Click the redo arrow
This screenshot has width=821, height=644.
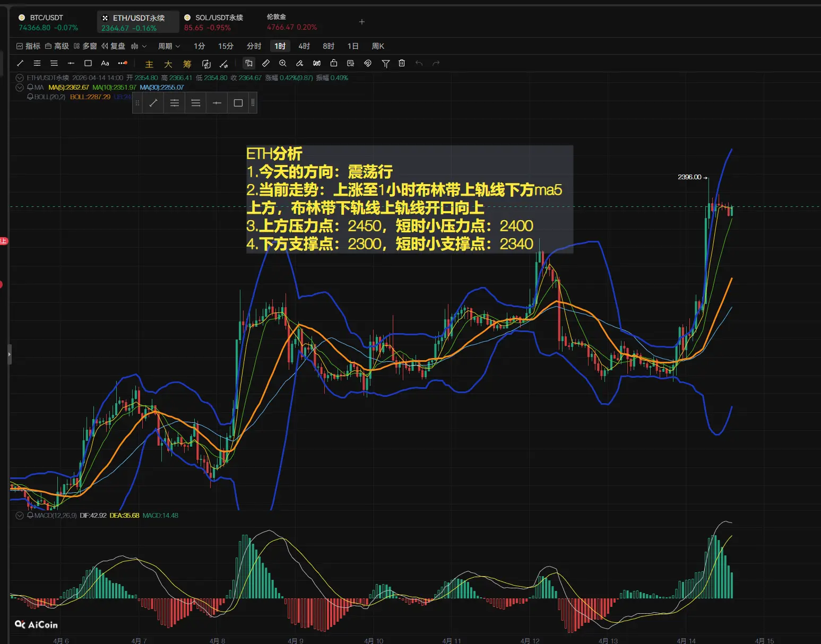click(x=436, y=63)
